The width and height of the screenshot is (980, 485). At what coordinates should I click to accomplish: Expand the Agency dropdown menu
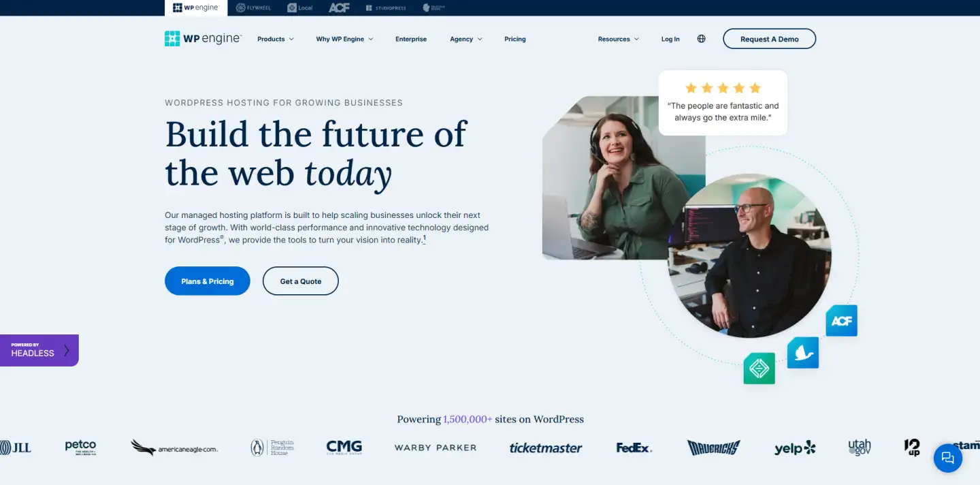coord(466,39)
